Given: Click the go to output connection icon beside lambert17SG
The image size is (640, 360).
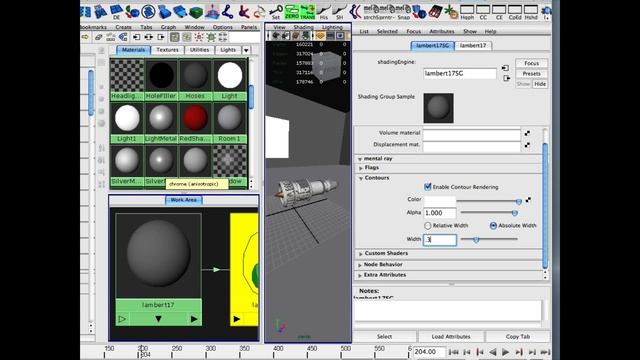Looking at the screenshot, I should [x=507, y=78].
